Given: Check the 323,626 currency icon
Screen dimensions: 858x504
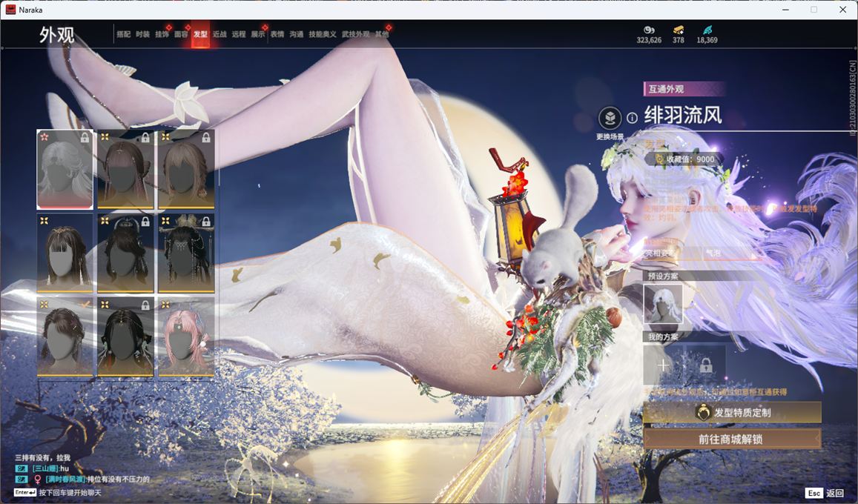Looking at the screenshot, I should (649, 30).
